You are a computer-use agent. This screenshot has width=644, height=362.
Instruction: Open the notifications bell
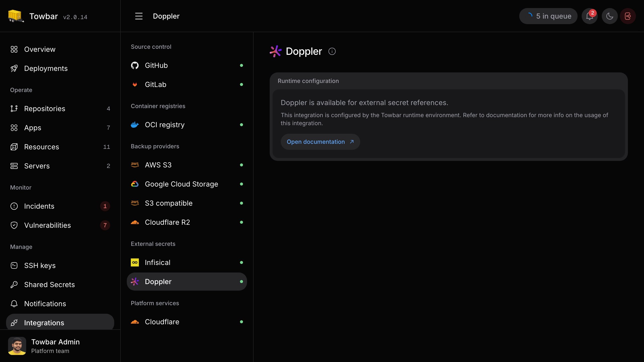(x=590, y=16)
